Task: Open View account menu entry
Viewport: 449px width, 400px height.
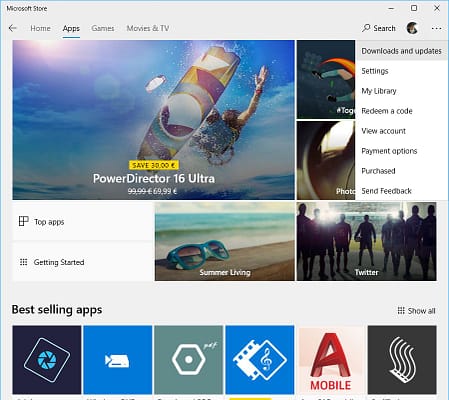Action: pyautogui.click(x=401, y=131)
